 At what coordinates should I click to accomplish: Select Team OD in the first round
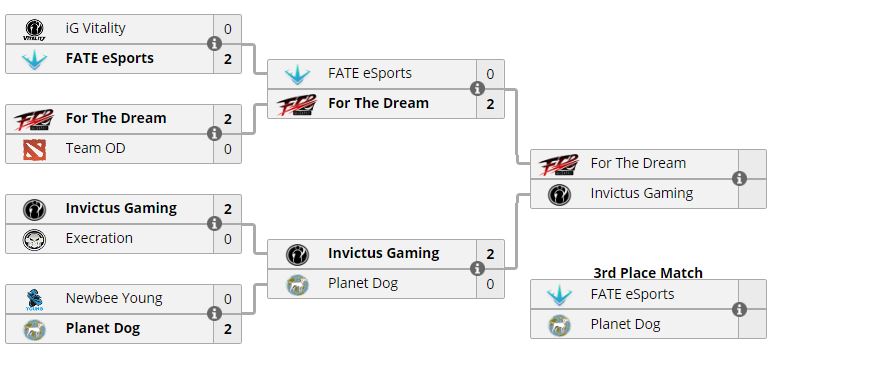tap(95, 149)
